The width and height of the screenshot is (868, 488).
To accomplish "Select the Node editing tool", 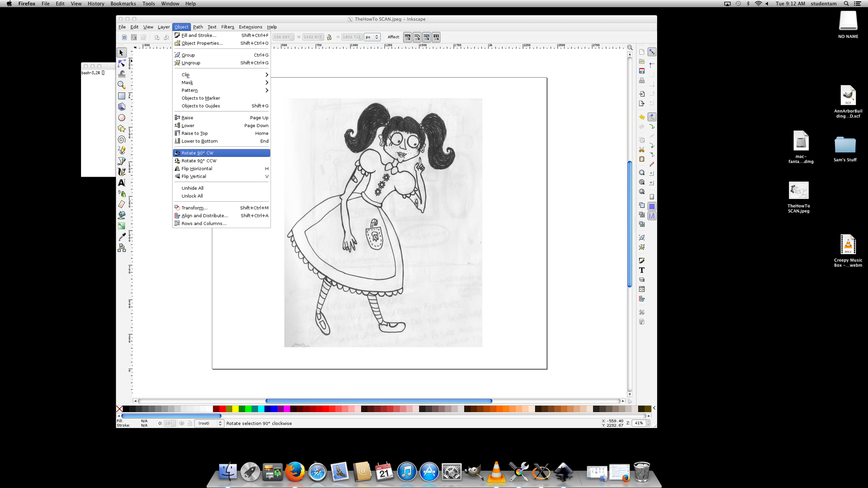I will (122, 64).
